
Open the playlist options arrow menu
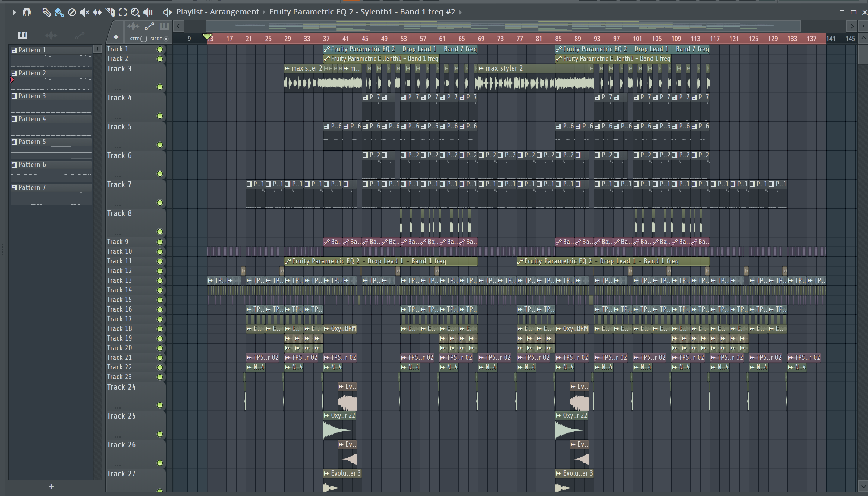(x=14, y=12)
